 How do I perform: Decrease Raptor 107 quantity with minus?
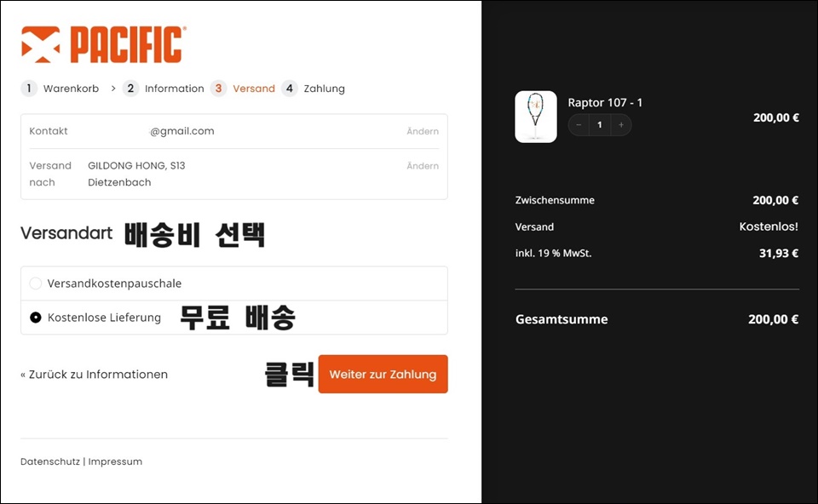tap(579, 125)
